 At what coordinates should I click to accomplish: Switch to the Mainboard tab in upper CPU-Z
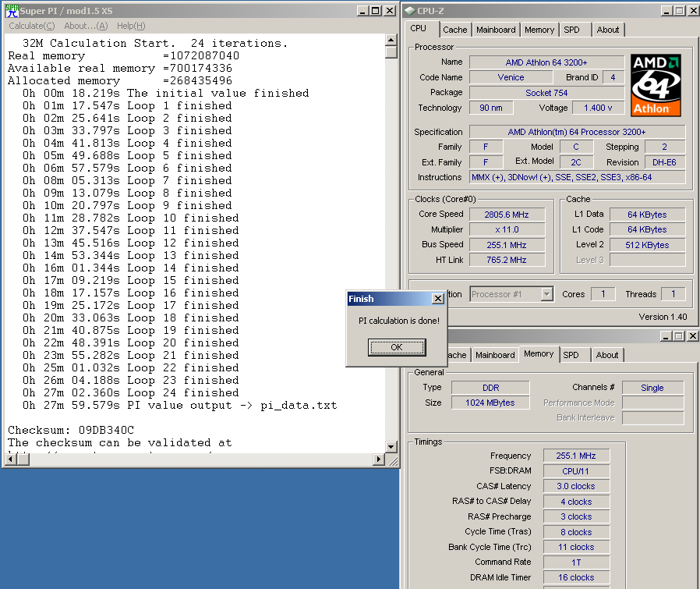pos(496,30)
